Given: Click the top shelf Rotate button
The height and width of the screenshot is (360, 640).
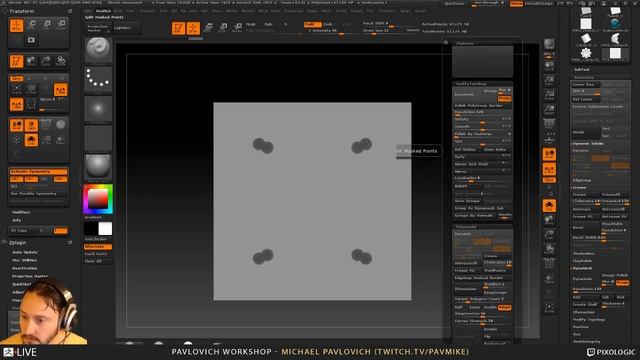Looking at the screenshot, I should point(237,28).
